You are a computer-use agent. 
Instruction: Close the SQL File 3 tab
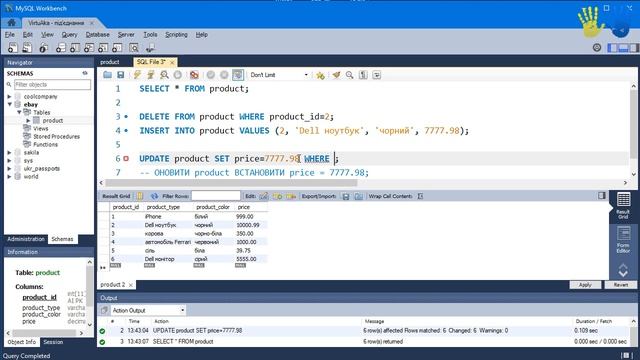pyautogui.click(x=172, y=62)
